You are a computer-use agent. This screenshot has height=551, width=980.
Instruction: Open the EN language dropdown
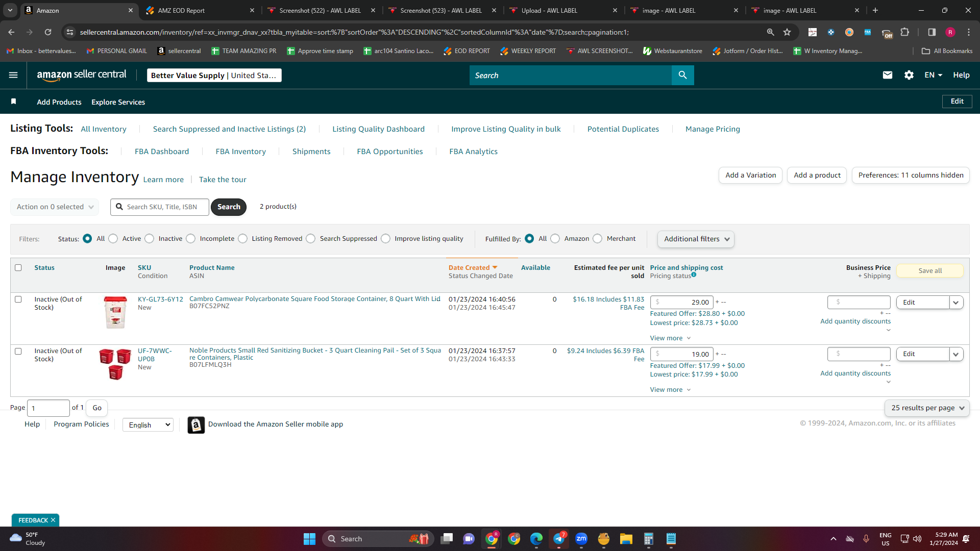coord(933,75)
